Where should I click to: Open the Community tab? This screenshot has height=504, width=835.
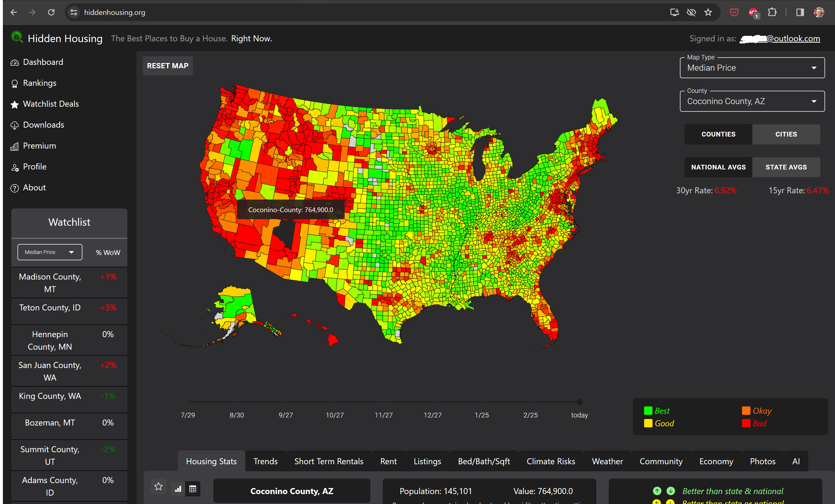click(x=661, y=461)
